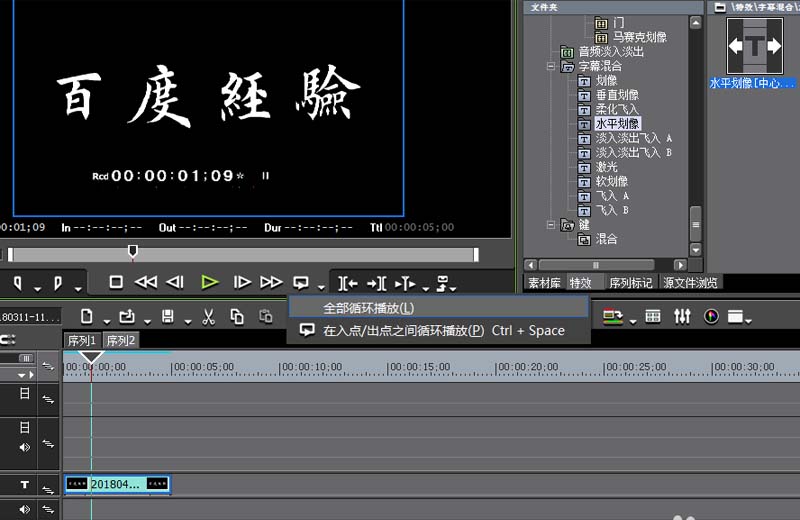Click the colored render/mode icon in timeline toolbar
The width and height of the screenshot is (800, 520).
(x=613, y=316)
